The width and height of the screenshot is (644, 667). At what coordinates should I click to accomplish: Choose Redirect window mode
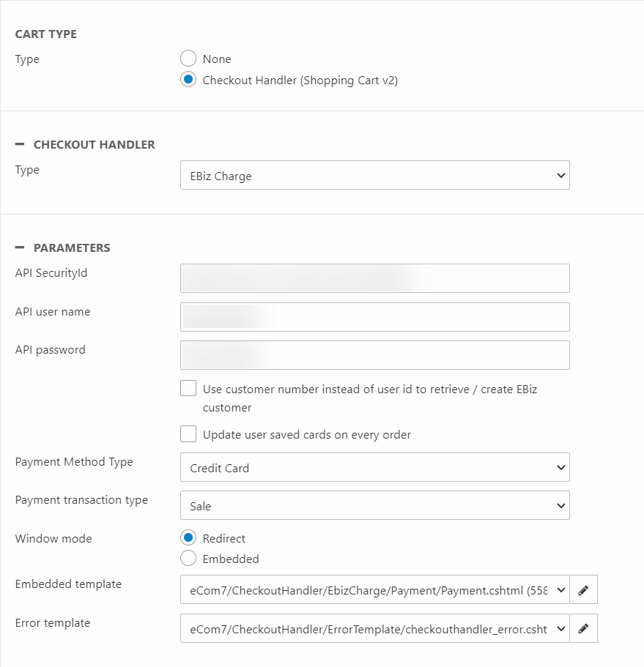click(188, 538)
